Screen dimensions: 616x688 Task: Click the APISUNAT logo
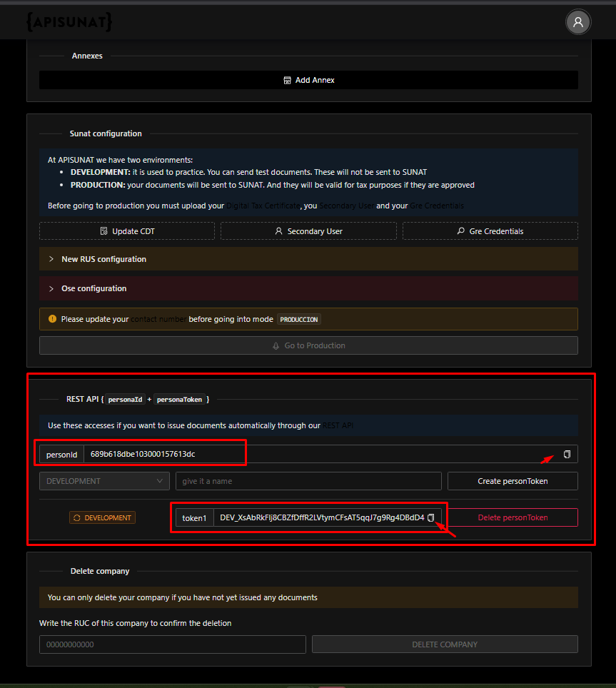point(69,21)
